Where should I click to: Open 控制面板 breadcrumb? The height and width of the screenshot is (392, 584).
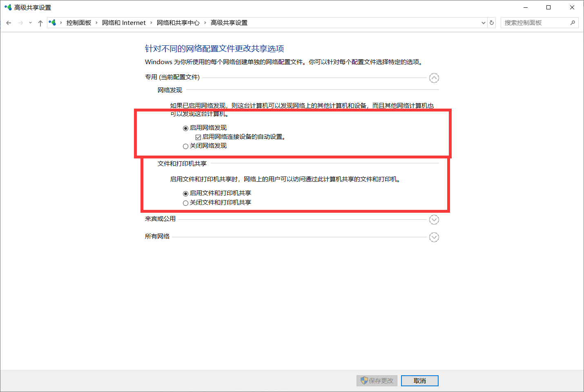click(79, 23)
